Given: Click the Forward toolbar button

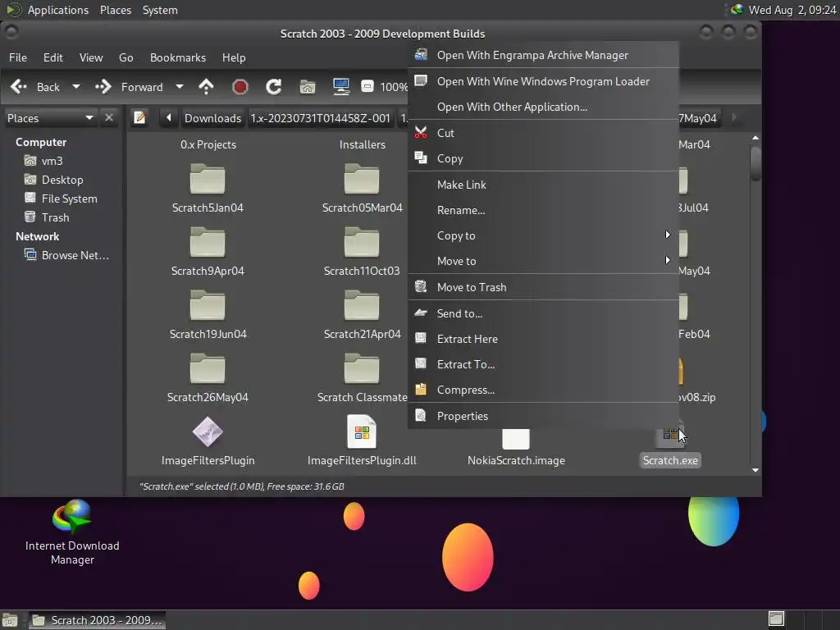Looking at the screenshot, I should pos(130,87).
